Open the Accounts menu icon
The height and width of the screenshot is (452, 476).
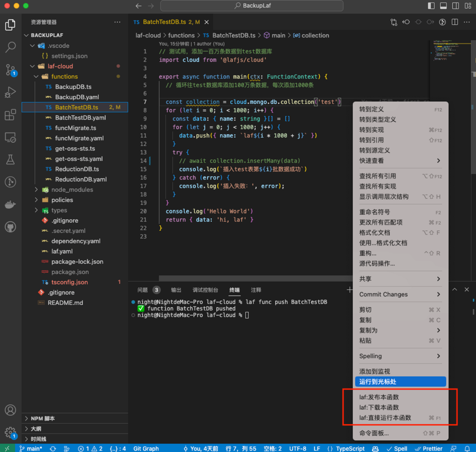[10, 410]
